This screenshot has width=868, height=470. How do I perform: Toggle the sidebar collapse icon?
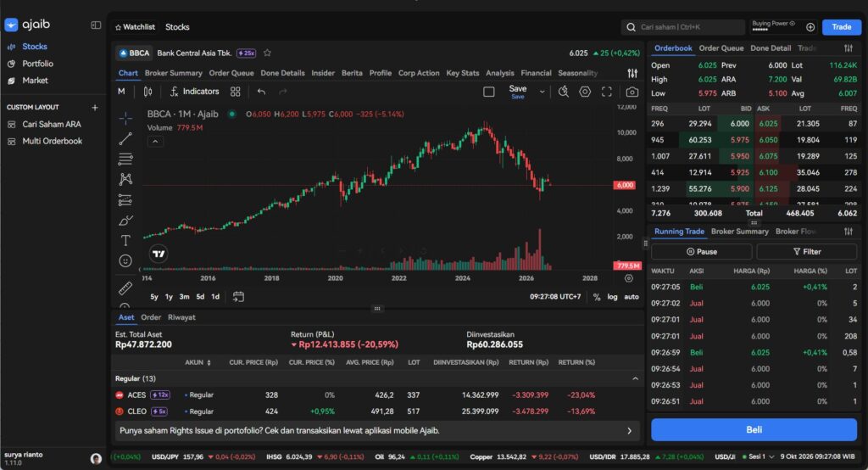pyautogui.click(x=96, y=25)
